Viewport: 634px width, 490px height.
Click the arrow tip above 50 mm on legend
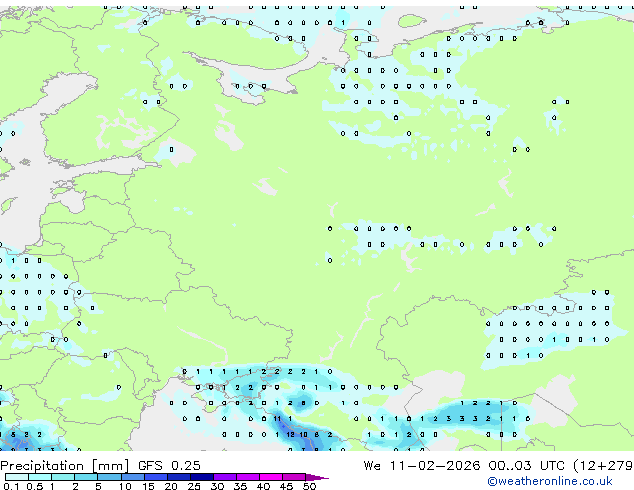click(317, 477)
